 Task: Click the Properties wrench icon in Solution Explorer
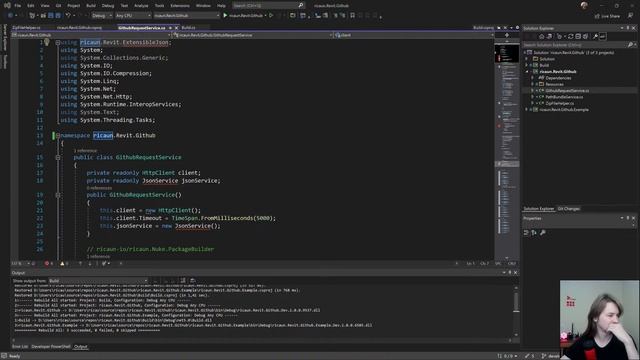[596, 36]
